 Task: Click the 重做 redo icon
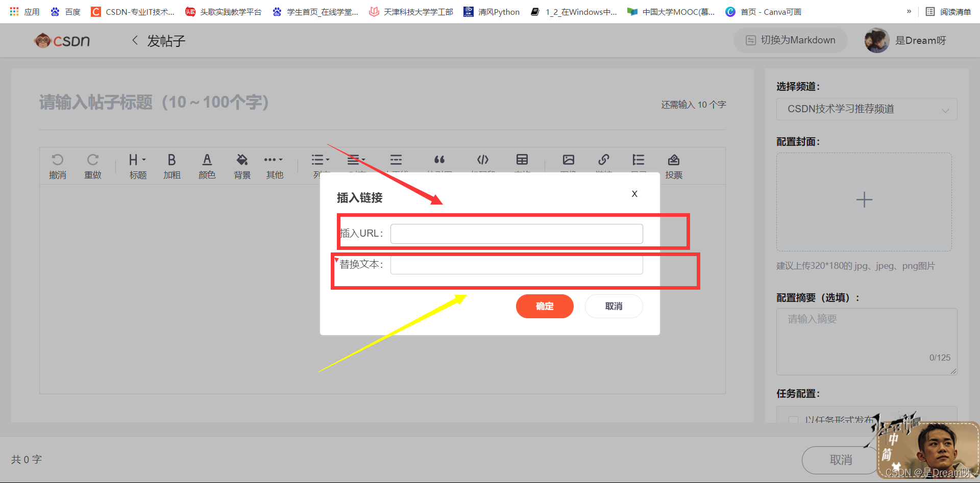click(92, 160)
